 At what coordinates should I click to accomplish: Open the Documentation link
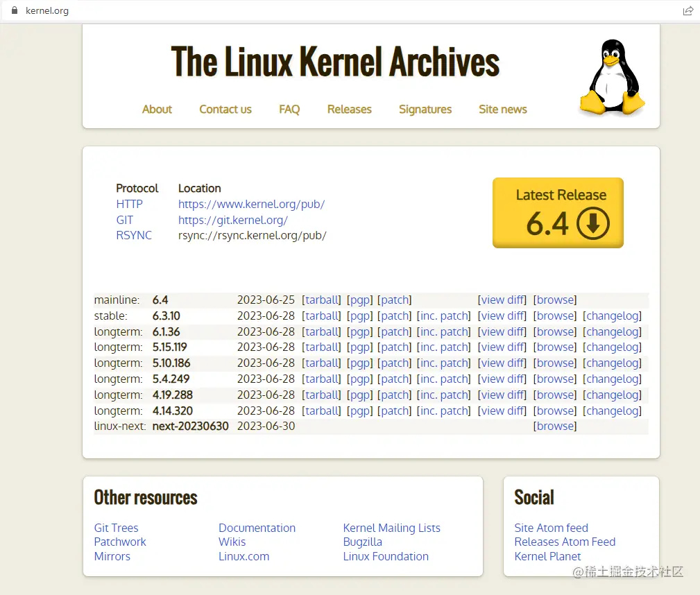pyautogui.click(x=257, y=528)
